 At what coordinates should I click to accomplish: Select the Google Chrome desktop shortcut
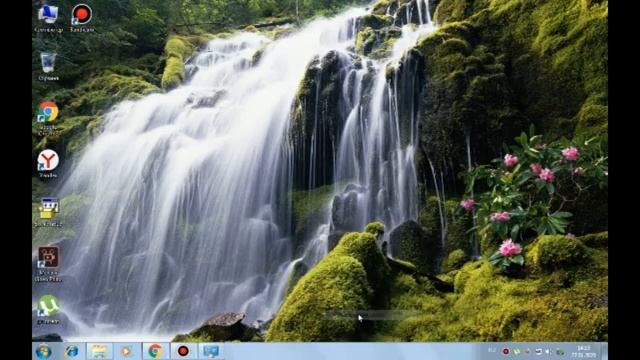click(x=48, y=118)
